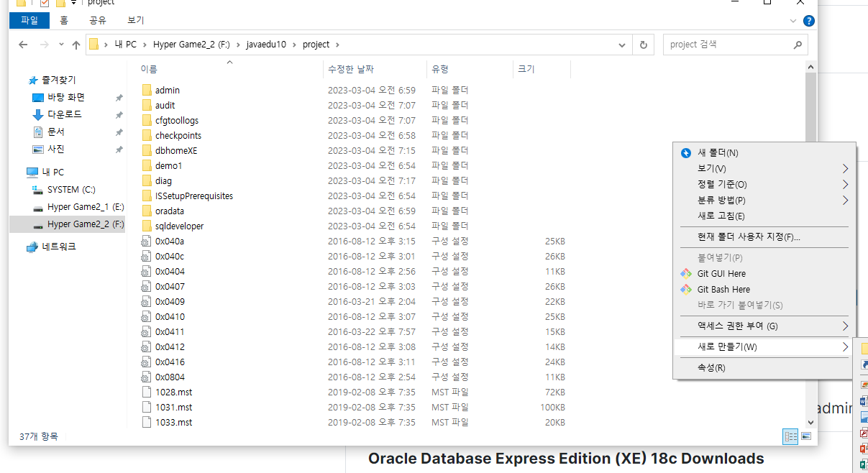Viewport: 868px width, 473px height.
Task: Click the 1033.mst file icon
Action: [147, 422]
